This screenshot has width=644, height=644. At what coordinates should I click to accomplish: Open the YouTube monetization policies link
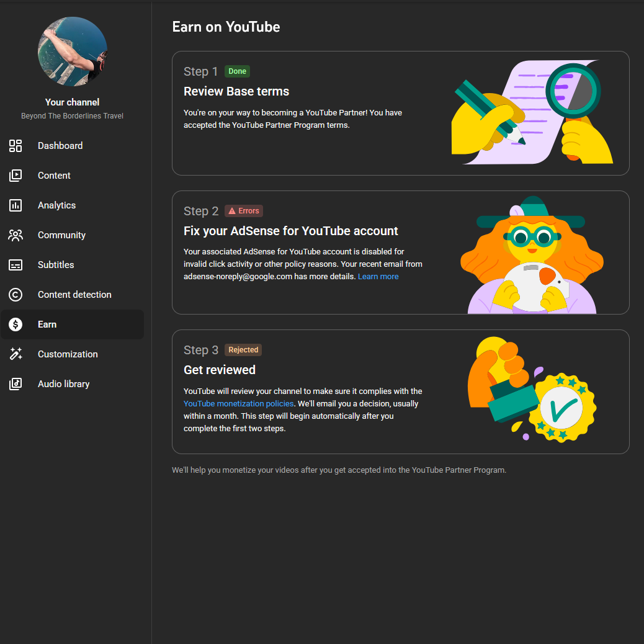(x=238, y=404)
